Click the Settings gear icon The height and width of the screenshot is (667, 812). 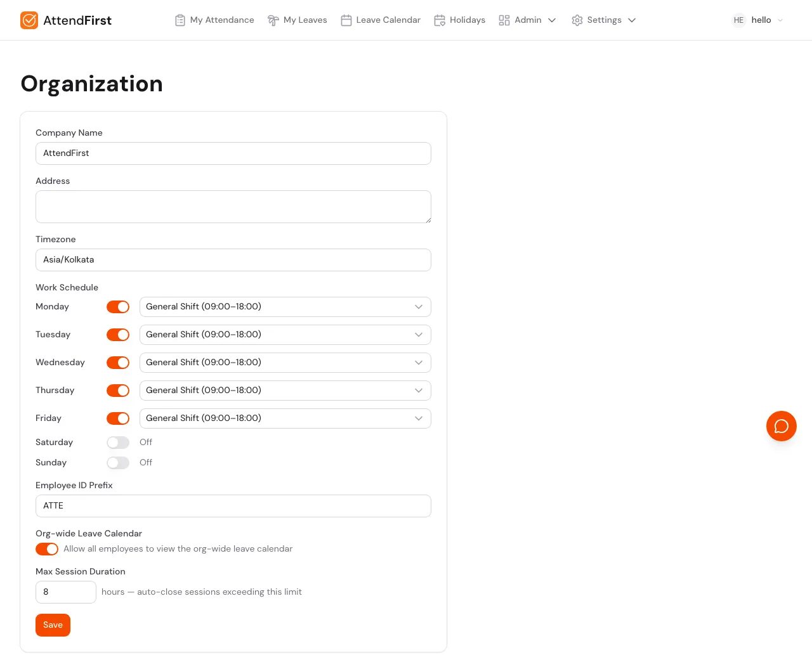[577, 20]
